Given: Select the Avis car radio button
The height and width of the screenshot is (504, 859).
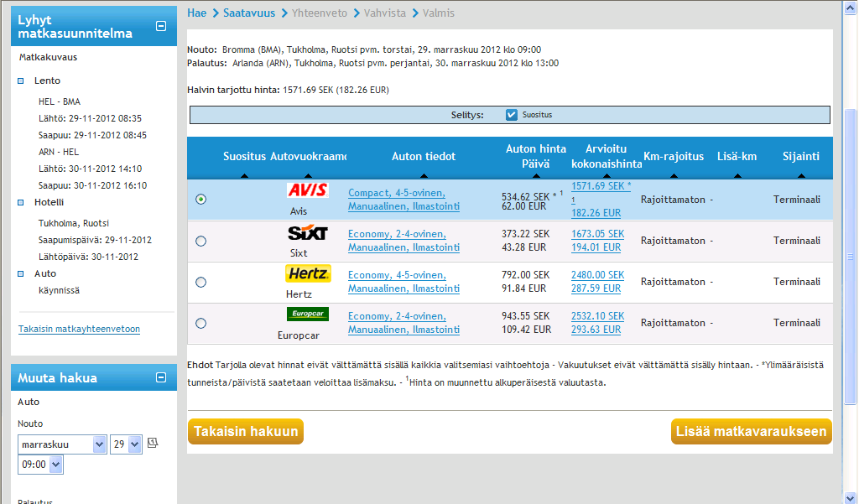Looking at the screenshot, I should point(201,200).
